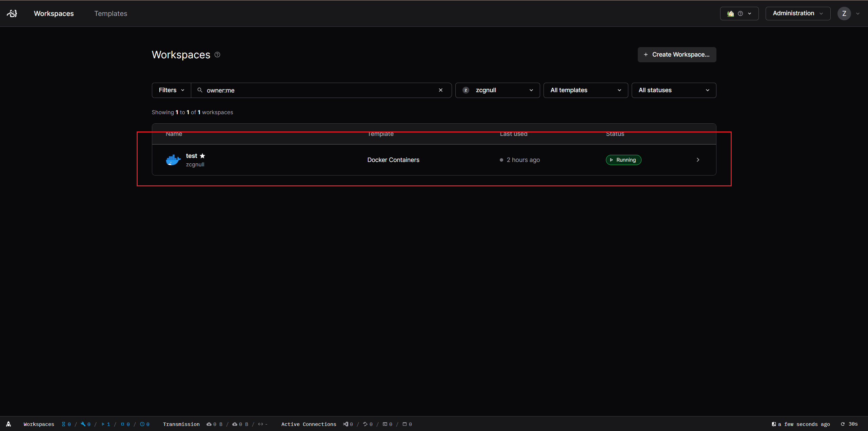Open the All statuses dropdown
The height and width of the screenshot is (431, 868).
(673, 90)
